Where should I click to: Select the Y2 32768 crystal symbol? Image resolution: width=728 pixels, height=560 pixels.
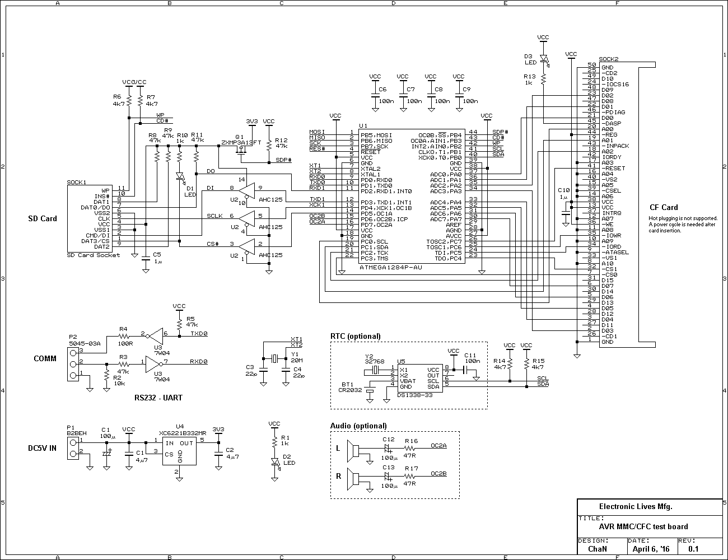375,370
